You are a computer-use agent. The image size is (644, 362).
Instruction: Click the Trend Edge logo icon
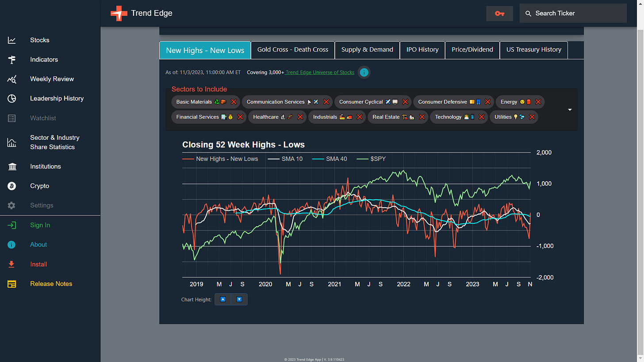coord(119,13)
